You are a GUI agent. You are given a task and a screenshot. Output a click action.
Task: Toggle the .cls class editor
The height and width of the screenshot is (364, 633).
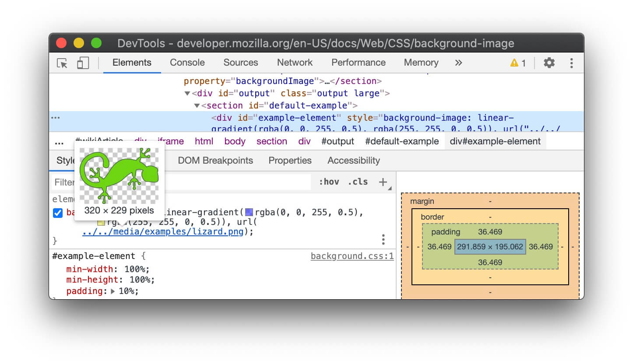click(x=358, y=182)
